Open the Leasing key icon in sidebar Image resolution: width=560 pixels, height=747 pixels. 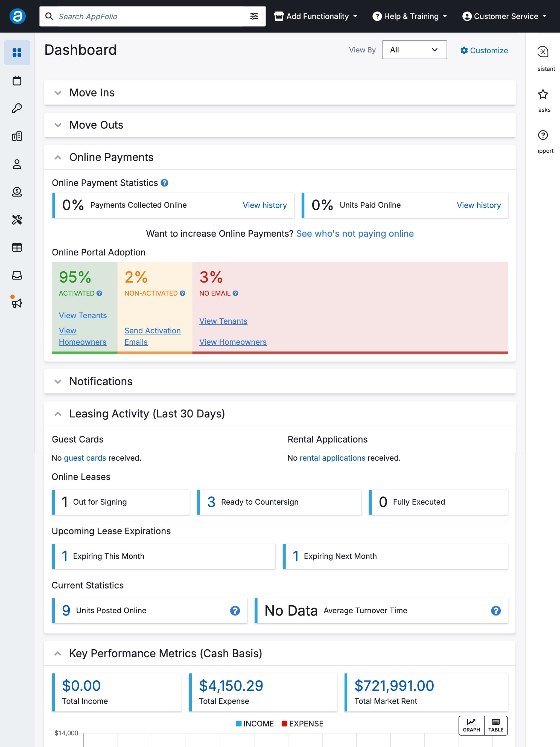(x=17, y=108)
